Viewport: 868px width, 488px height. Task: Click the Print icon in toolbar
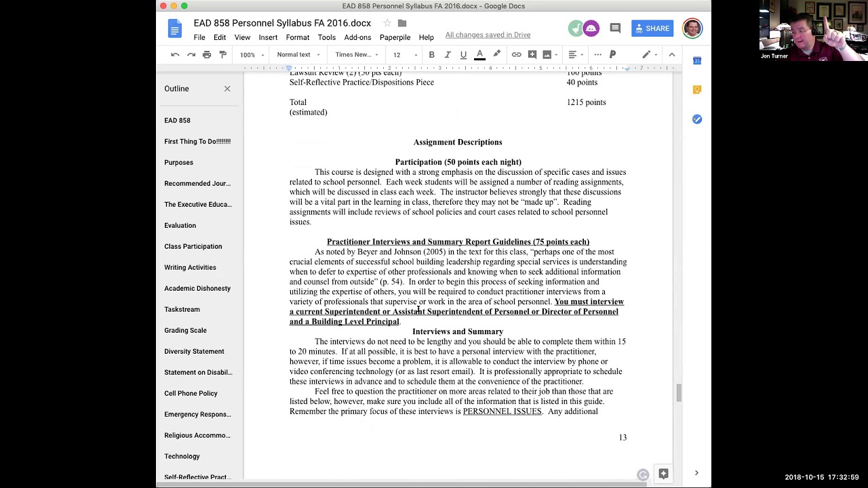coord(207,55)
